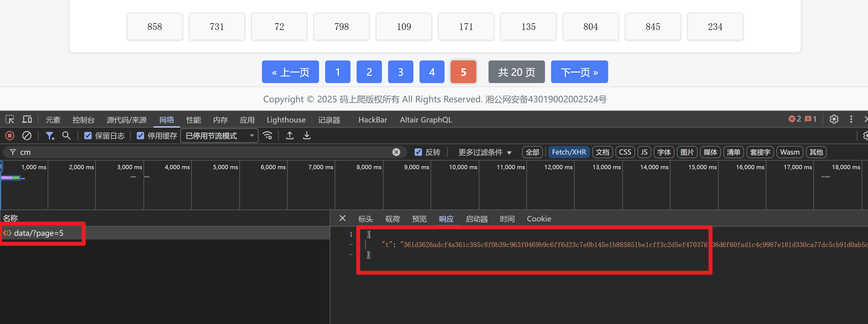Click the JSON icon beside data/?page=5
This screenshot has height=324, width=868.
[7, 233]
